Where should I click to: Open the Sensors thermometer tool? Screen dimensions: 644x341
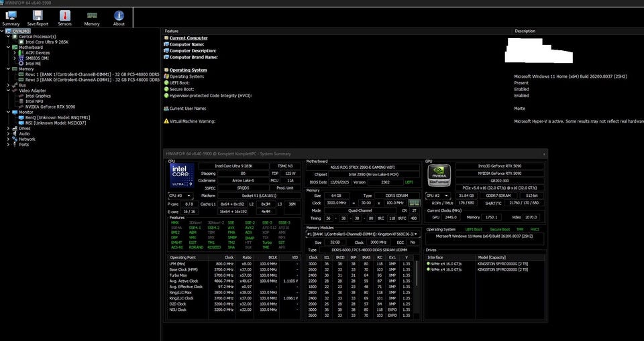tap(65, 18)
